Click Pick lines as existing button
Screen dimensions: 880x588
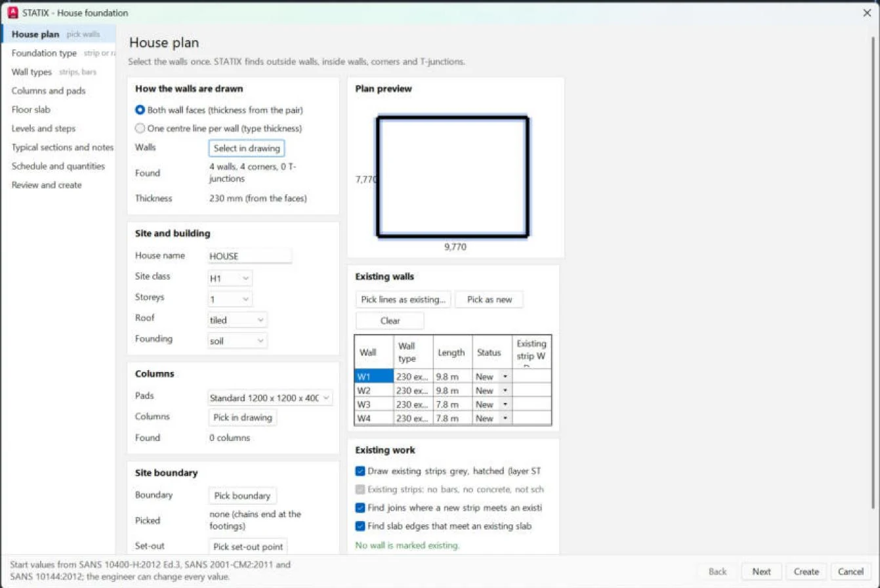[404, 300]
